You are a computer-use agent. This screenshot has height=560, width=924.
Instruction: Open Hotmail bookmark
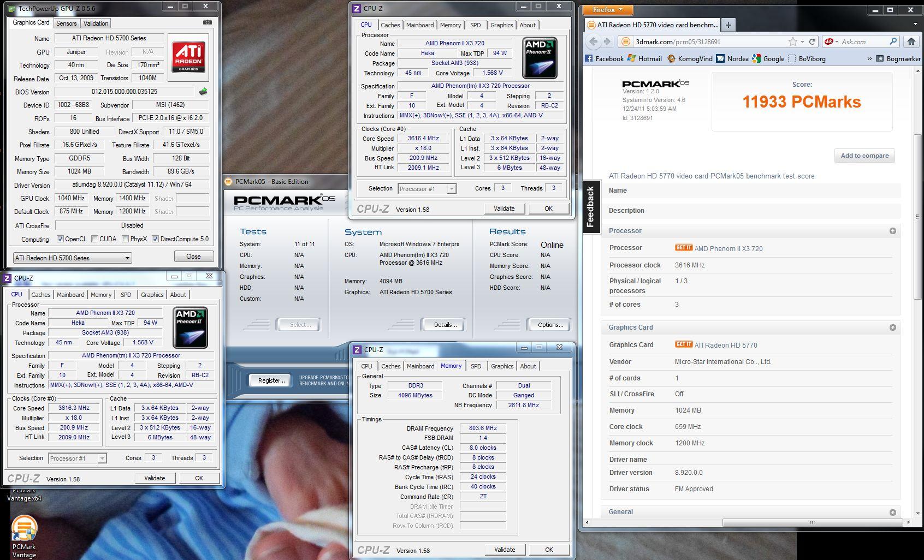click(x=644, y=58)
